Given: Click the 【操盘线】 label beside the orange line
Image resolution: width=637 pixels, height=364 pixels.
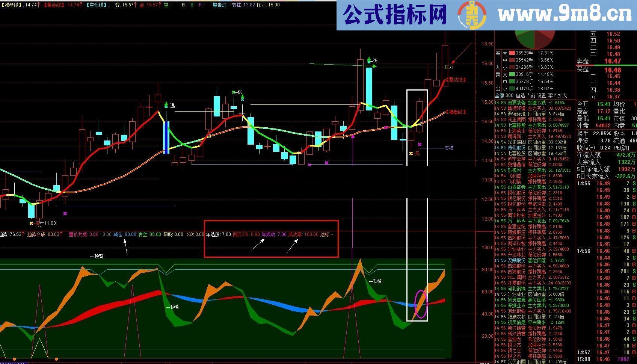Looking at the screenshot, I should tap(456, 112).
